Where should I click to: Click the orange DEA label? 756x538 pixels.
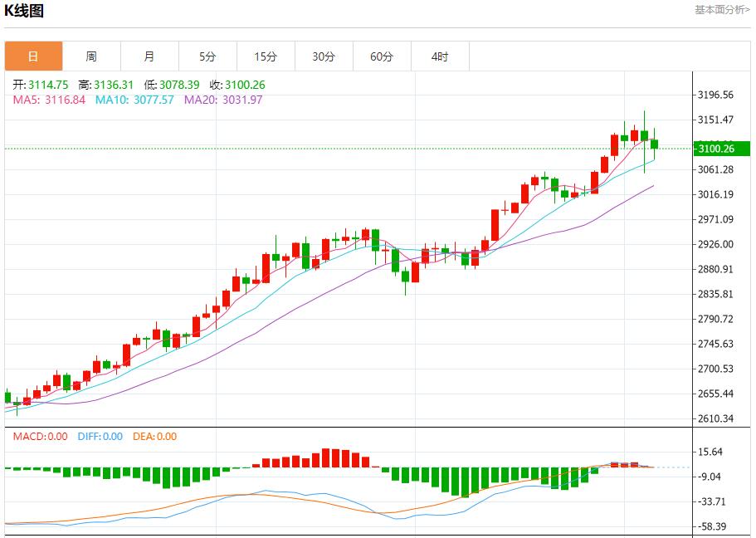(155, 437)
